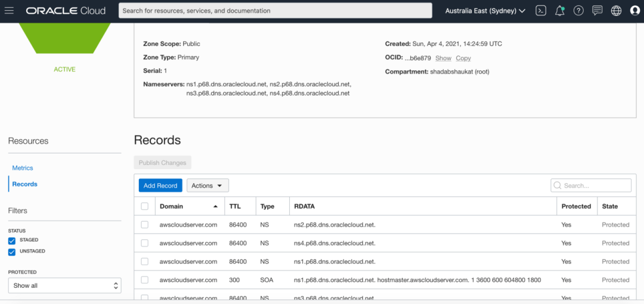
Task: Check the SOA record row
Action: click(144, 280)
